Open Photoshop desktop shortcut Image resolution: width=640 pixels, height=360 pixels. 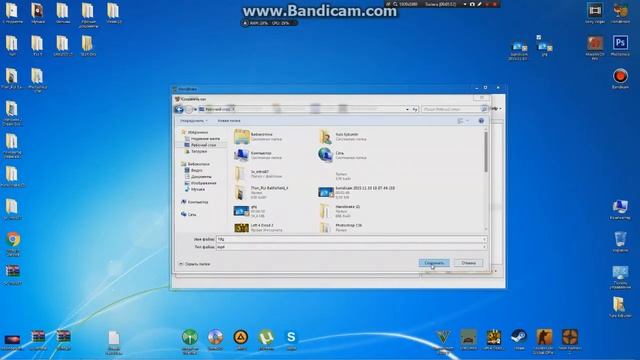pyautogui.click(x=620, y=46)
